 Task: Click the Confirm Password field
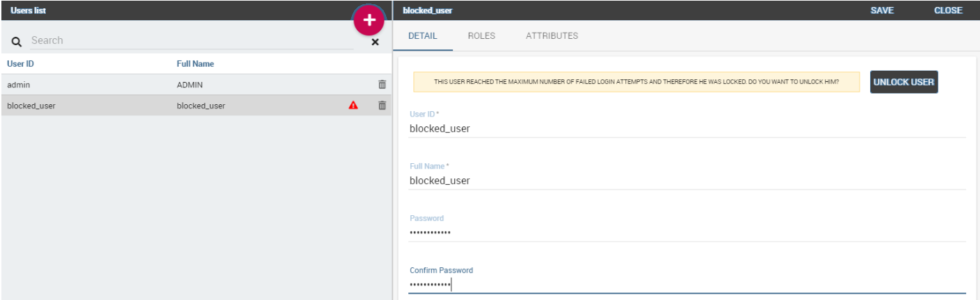tap(687, 285)
